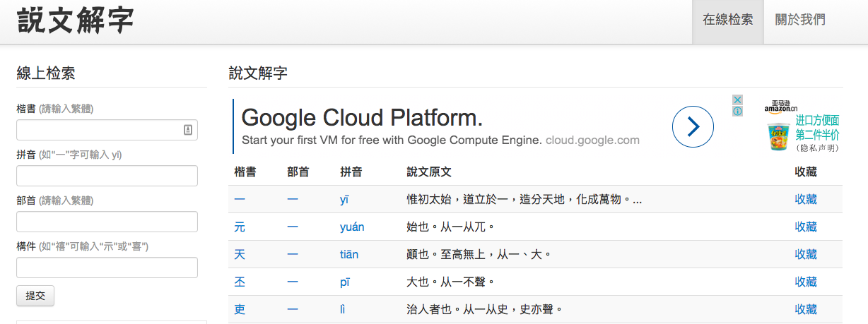Close the ad with the X icon
Screen dimensions: 868x324
(x=737, y=100)
